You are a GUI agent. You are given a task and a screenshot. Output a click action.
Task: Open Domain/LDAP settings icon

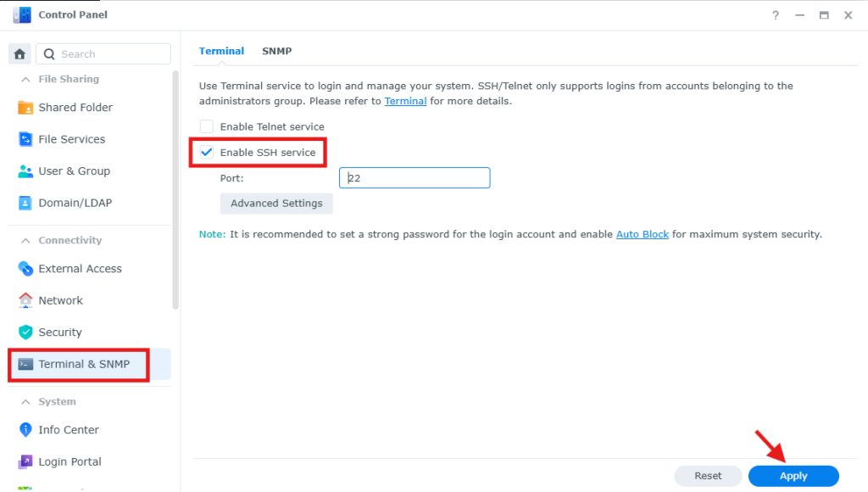click(x=25, y=203)
